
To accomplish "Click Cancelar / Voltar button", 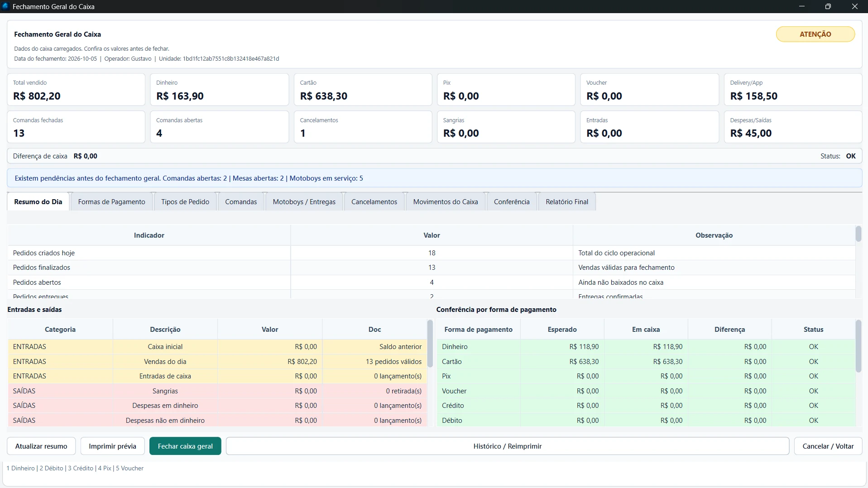I will 828,446.
